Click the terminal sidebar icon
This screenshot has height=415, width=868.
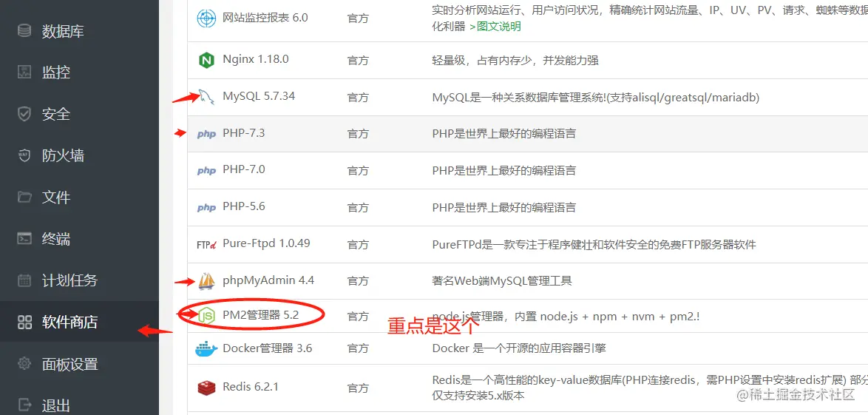24,239
